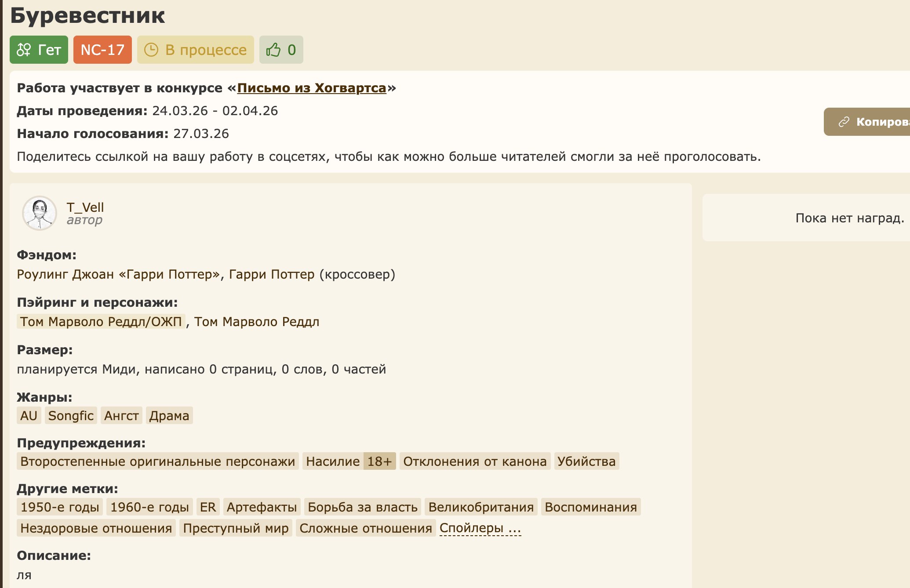Open the 'Преступный мир' tag
The width and height of the screenshot is (910, 588).
pos(236,528)
